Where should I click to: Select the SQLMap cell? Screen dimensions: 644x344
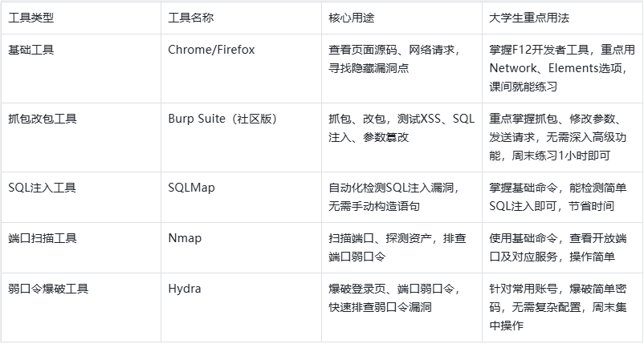point(241,197)
